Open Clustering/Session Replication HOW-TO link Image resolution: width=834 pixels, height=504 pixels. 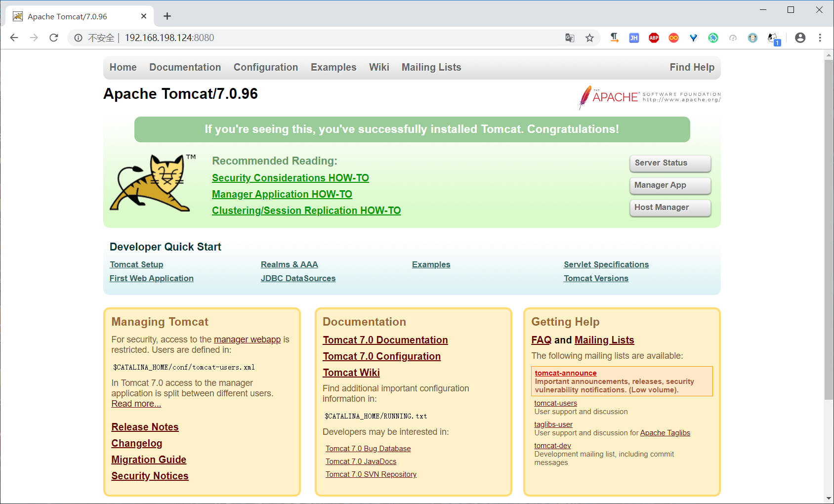click(306, 210)
